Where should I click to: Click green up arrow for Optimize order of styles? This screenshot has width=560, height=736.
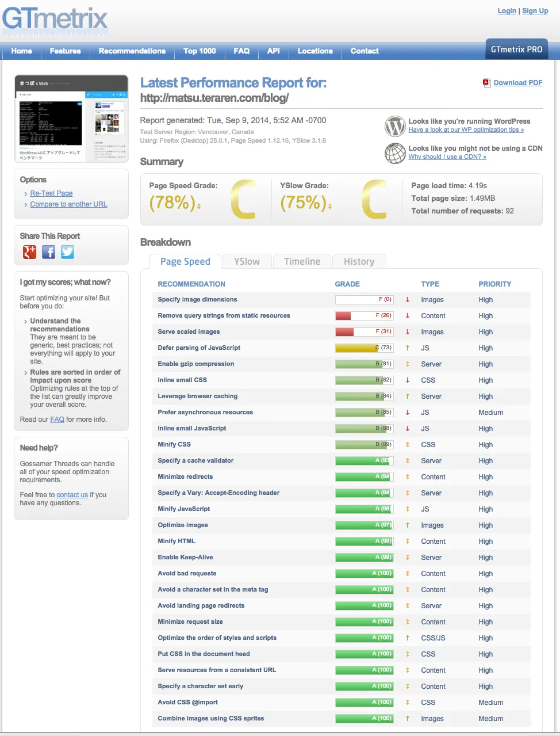[408, 638]
